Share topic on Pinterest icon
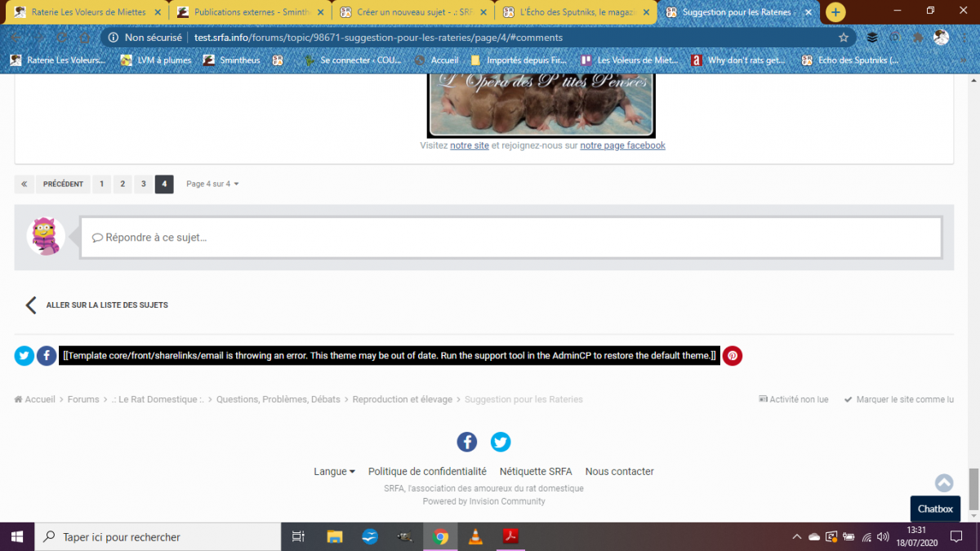 click(x=733, y=356)
